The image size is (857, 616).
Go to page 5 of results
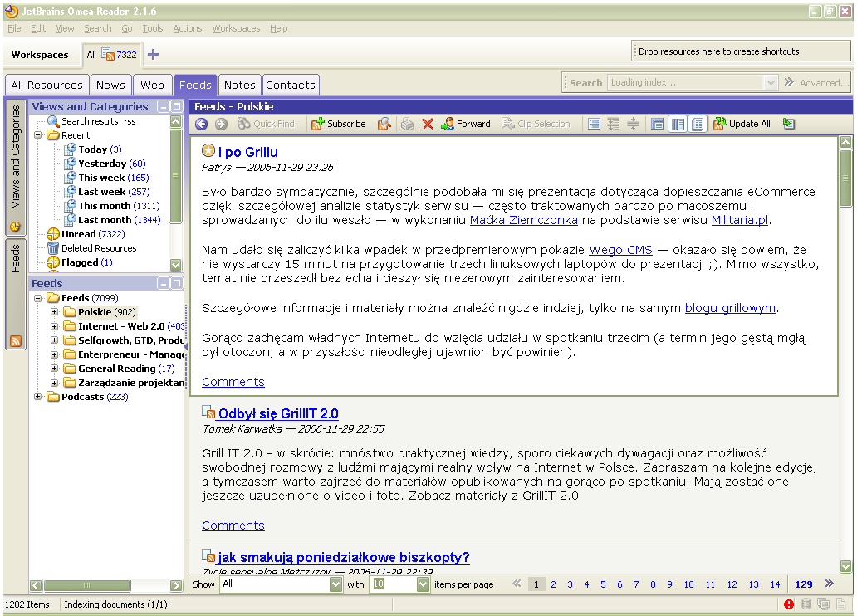603,584
